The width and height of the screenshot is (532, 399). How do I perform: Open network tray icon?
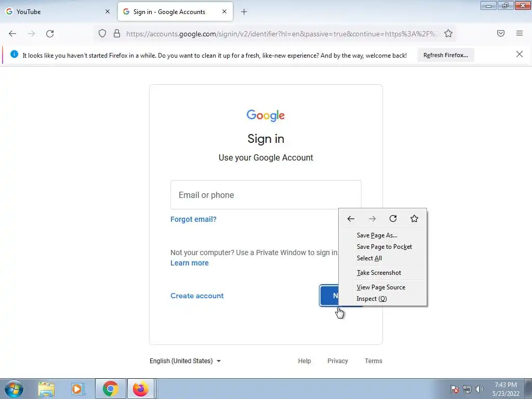click(x=467, y=389)
